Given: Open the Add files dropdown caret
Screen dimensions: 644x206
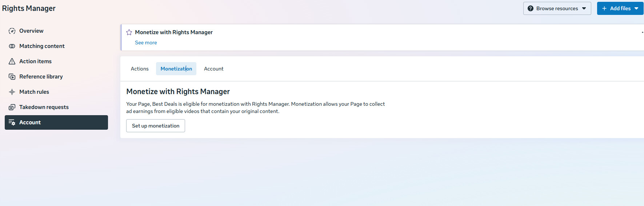Looking at the screenshot, I should click(636, 8).
